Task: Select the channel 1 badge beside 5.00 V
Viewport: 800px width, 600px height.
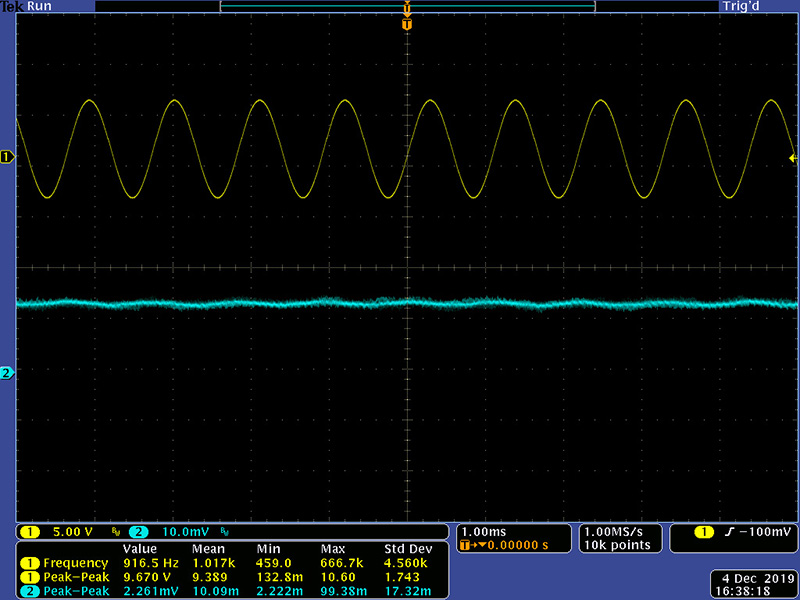Action: pos(30,532)
